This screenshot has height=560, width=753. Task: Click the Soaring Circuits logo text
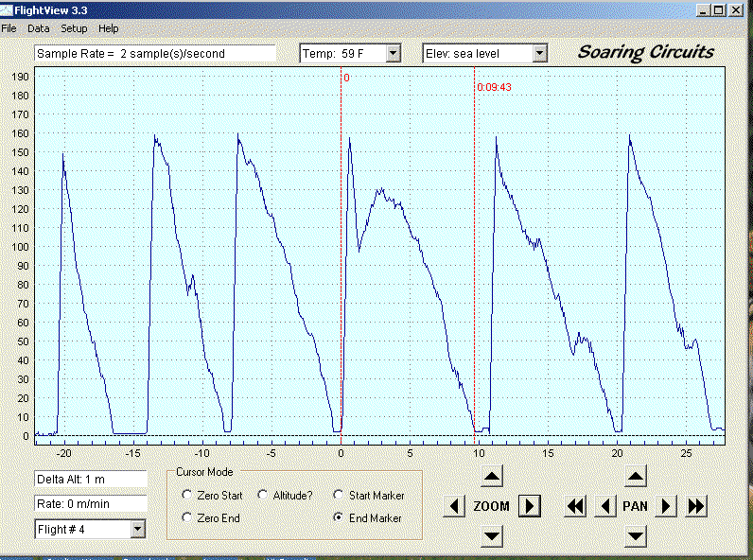click(x=646, y=52)
